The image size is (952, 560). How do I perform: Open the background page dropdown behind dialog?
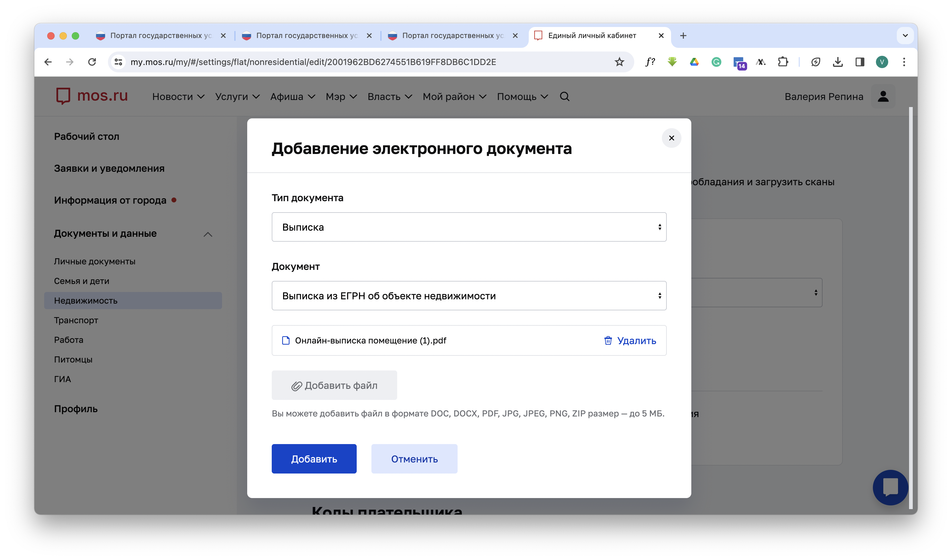[757, 293]
